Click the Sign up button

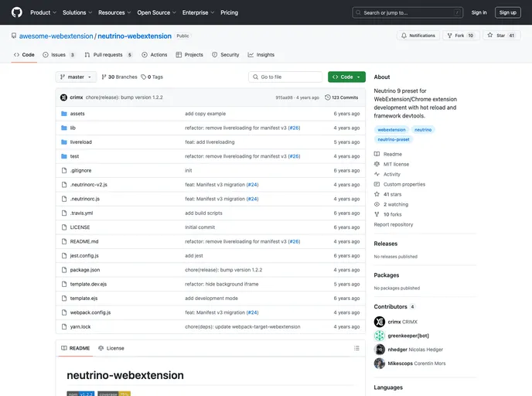[x=507, y=12]
